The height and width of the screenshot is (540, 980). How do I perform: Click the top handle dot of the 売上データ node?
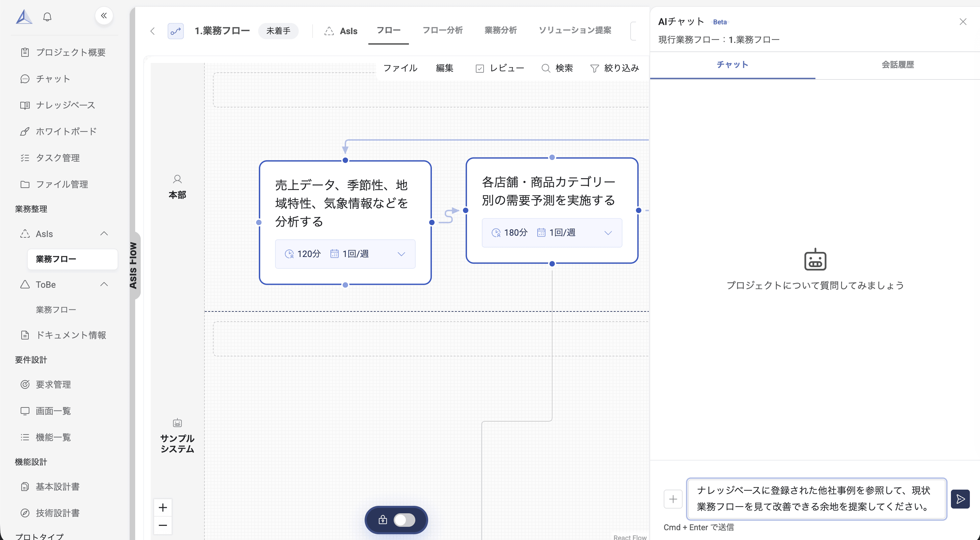pyautogui.click(x=345, y=161)
